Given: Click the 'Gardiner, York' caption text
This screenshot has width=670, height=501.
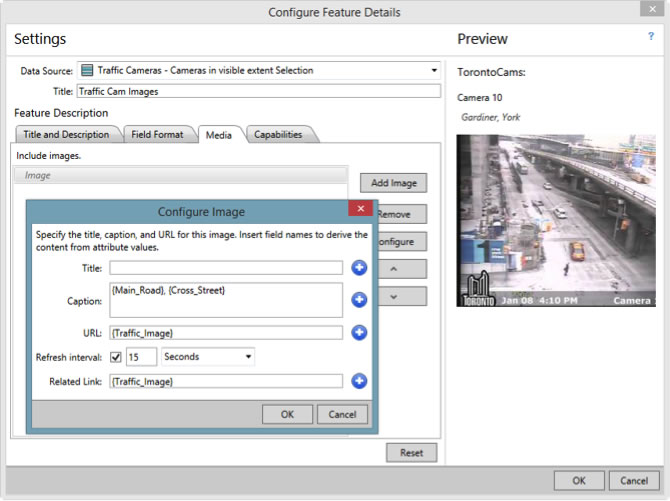Looking at the screenshot, I should [x=491, y=117].
